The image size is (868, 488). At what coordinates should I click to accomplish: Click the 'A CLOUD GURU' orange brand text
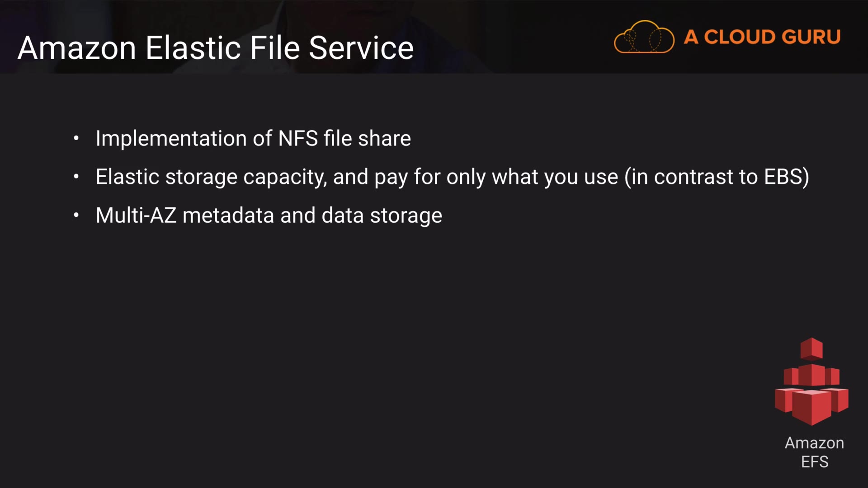click(x=762, y=37)
